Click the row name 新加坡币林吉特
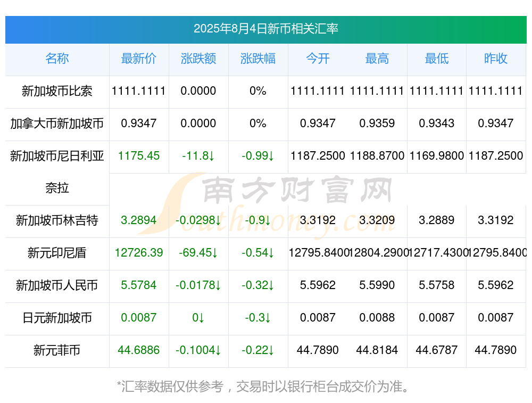The width and height of the screenshot is (532, 403). 57,220
